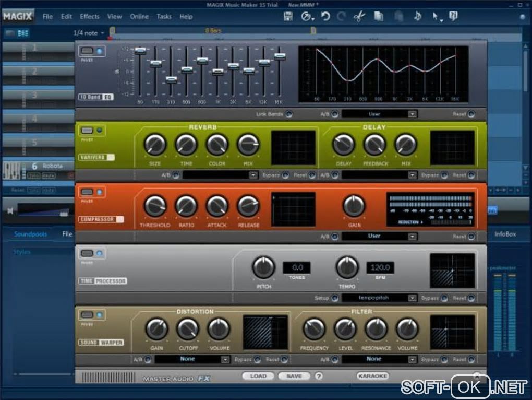
Task: Toggle the Time Processor power switch
Action: tap(87, 253)
